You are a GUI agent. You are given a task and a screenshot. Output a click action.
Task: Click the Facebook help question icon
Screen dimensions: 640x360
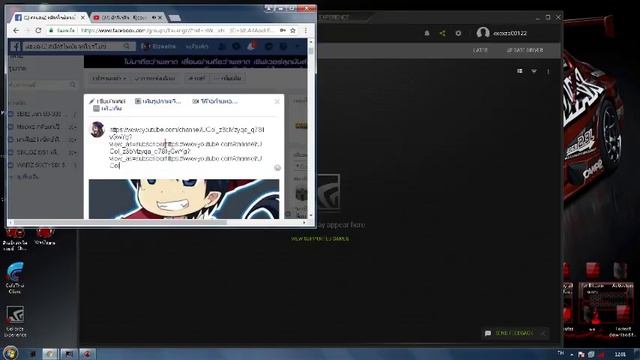(x=283, y=46)
